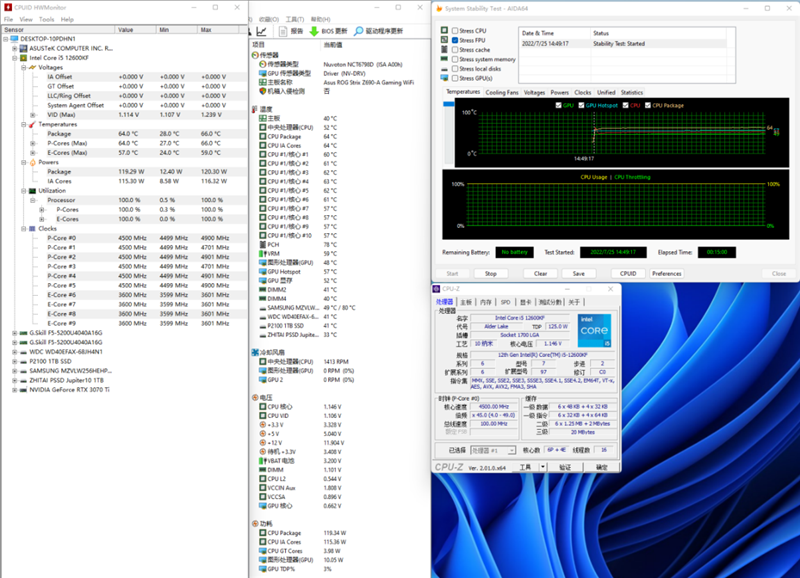Click the Powers flame icon in HWMonitor tree

(33, 162)
